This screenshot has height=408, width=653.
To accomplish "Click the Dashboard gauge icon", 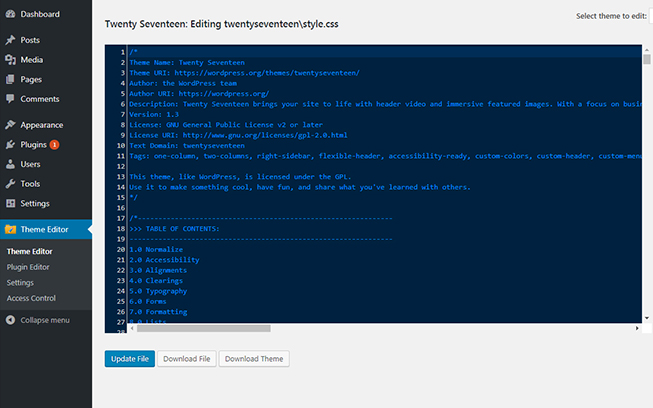I will tap(10, 14).
